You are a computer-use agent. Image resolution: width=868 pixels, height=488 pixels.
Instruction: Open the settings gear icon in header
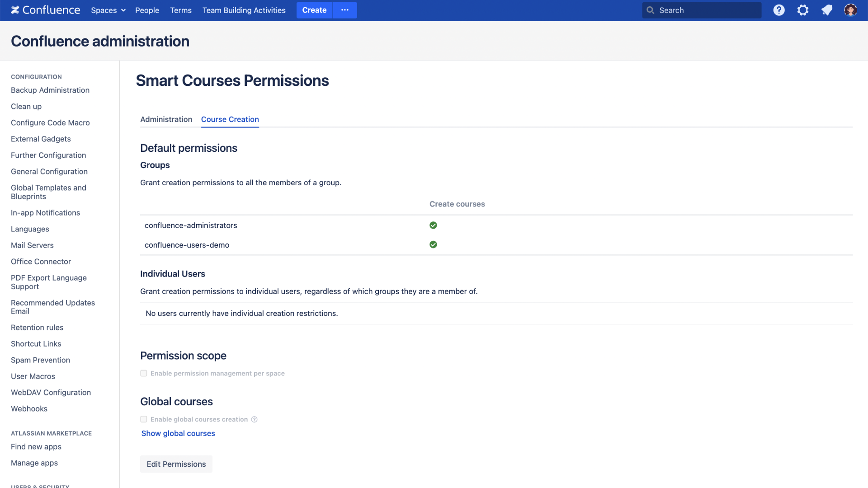click(x=803, y=10)
